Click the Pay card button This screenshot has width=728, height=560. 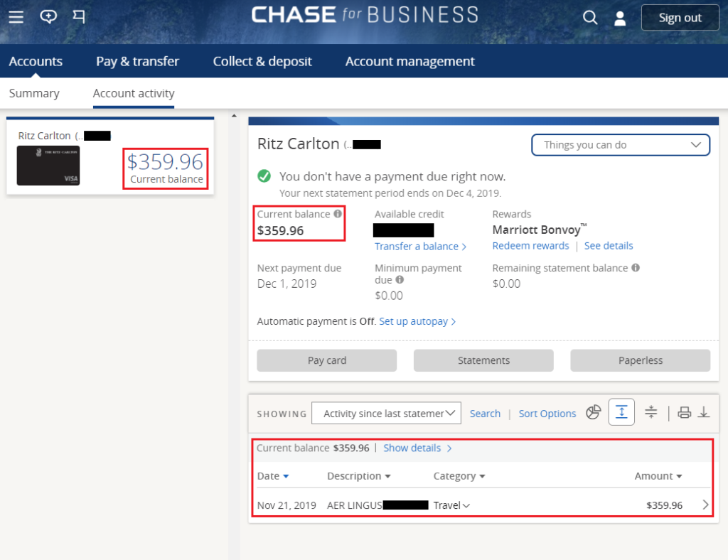[x=327, y=360]
